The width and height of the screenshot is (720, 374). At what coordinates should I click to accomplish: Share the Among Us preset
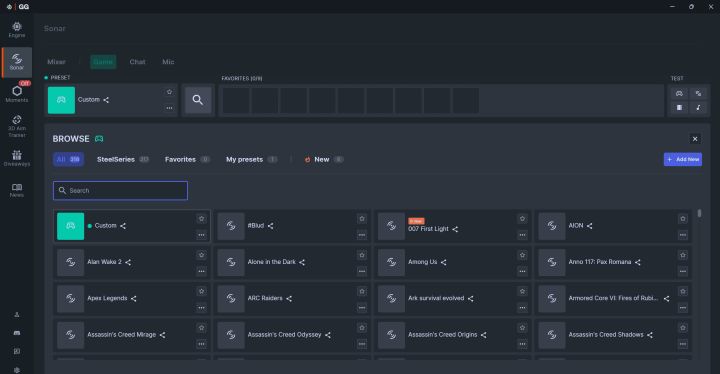[444, 262]
